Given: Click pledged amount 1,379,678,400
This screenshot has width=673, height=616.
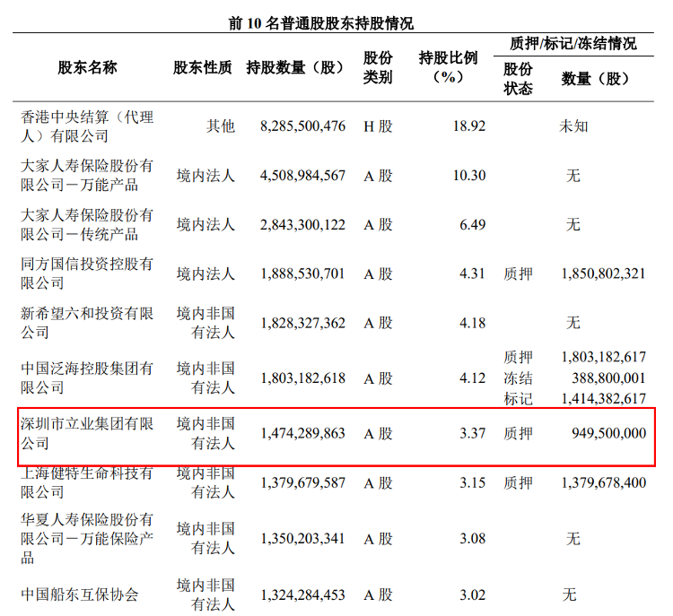Looking at the screenshot, I should (x=604, y=482).
